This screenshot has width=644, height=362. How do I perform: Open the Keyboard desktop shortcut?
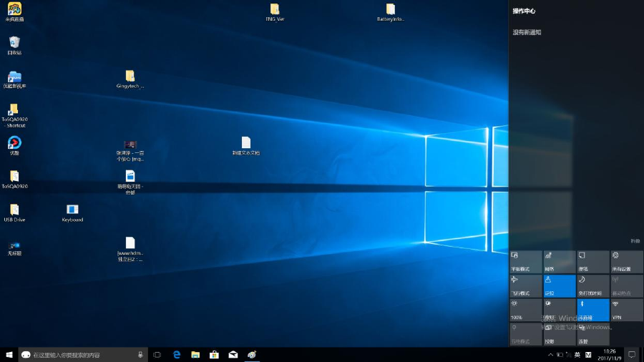[x=72, y=210]
